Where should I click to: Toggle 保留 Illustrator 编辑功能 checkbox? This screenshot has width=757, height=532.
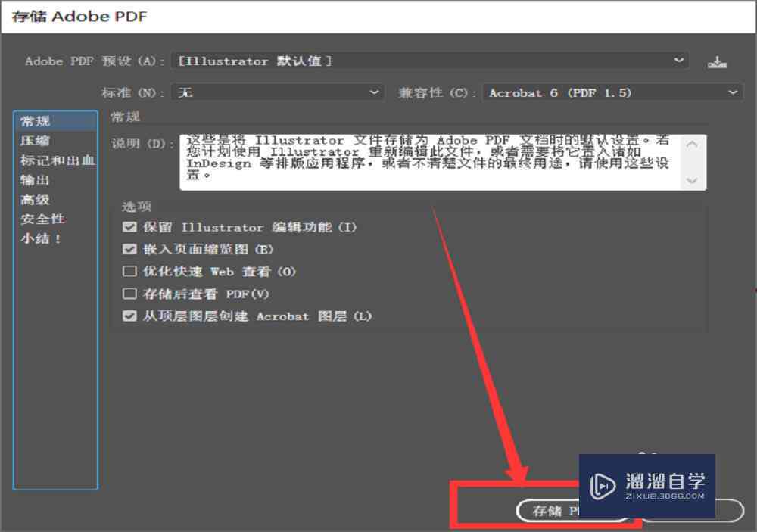click(129, 227)
